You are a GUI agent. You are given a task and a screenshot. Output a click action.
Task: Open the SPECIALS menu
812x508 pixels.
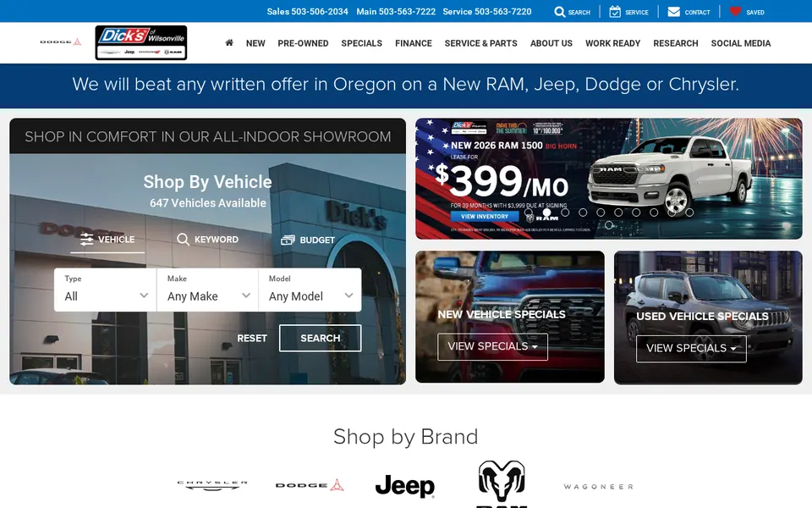tap(361, 43)
